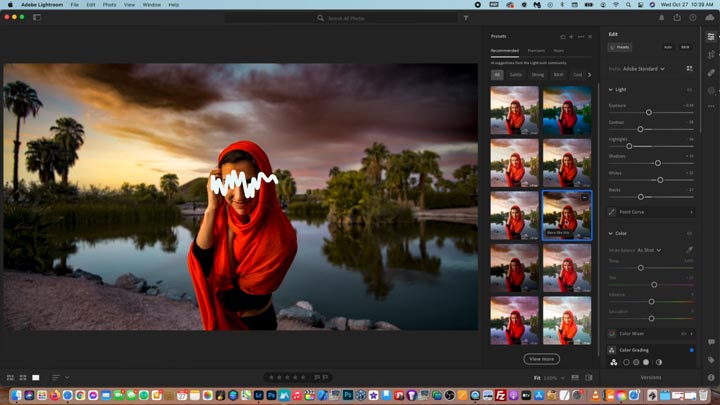Select the Healing Brush tool
The height and width of the screenshot is (405, 720).
pyautogui.click(x=711, y=73)
